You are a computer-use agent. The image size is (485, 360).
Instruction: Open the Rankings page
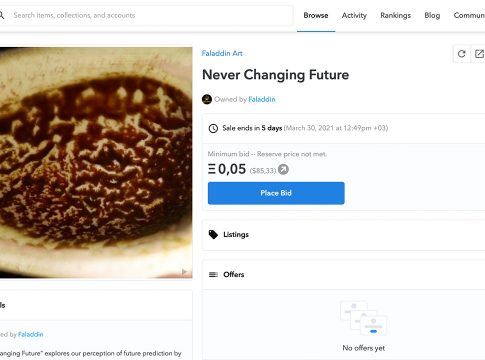[396, 15]
